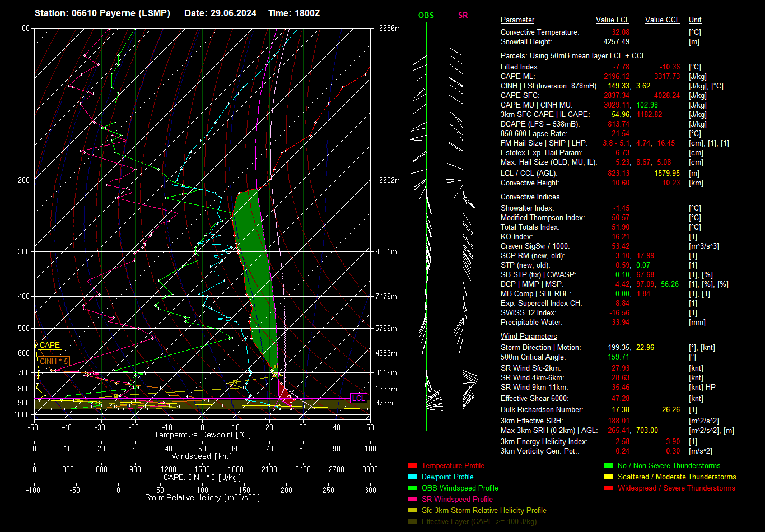The height and width of the screenshot is (532, 765).
Task: Click the Wind Parameters section heading
Action: pyautogui.click(x=529, y=337)
